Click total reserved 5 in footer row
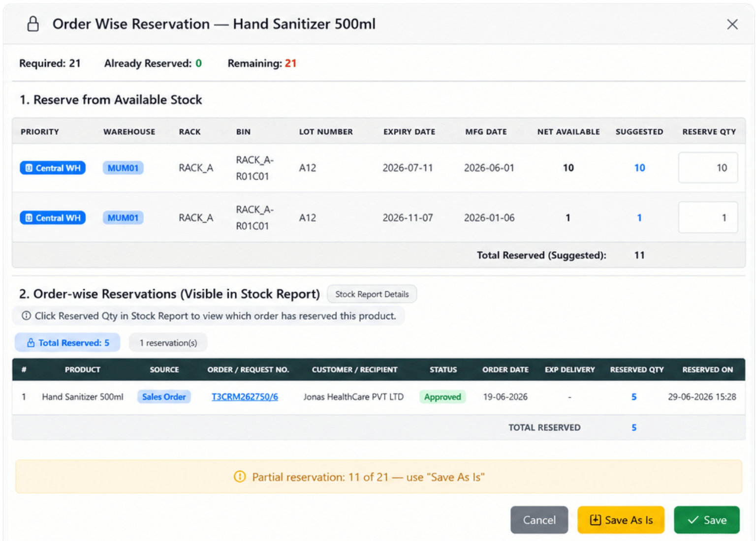The image size is (756, 541). pos(634,427)
